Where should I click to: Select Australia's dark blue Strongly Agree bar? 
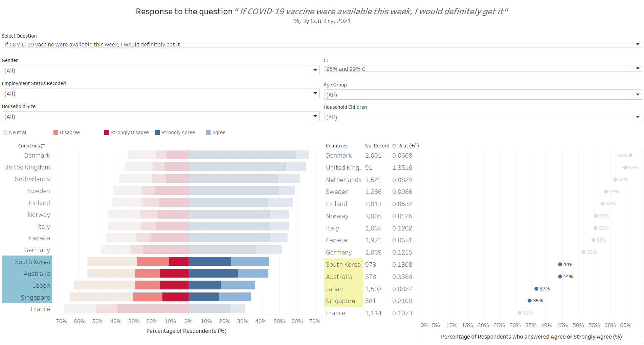pos(213,273)
